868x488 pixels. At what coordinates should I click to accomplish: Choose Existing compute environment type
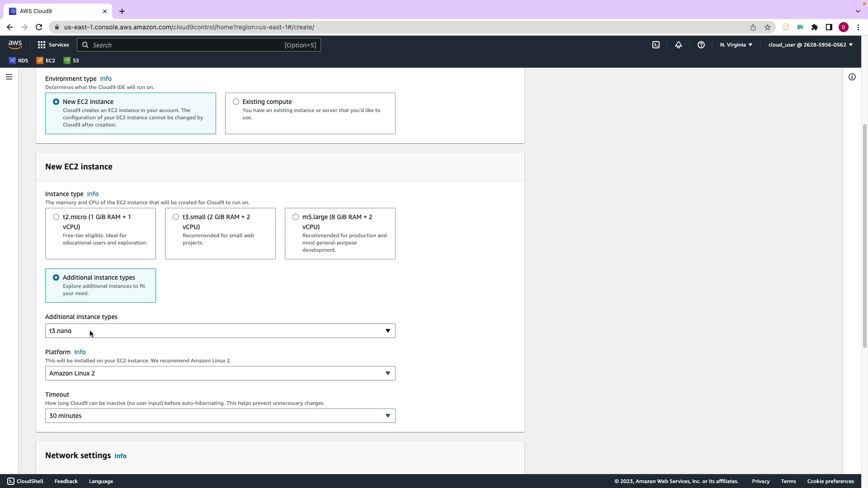(x=236, y=102)
